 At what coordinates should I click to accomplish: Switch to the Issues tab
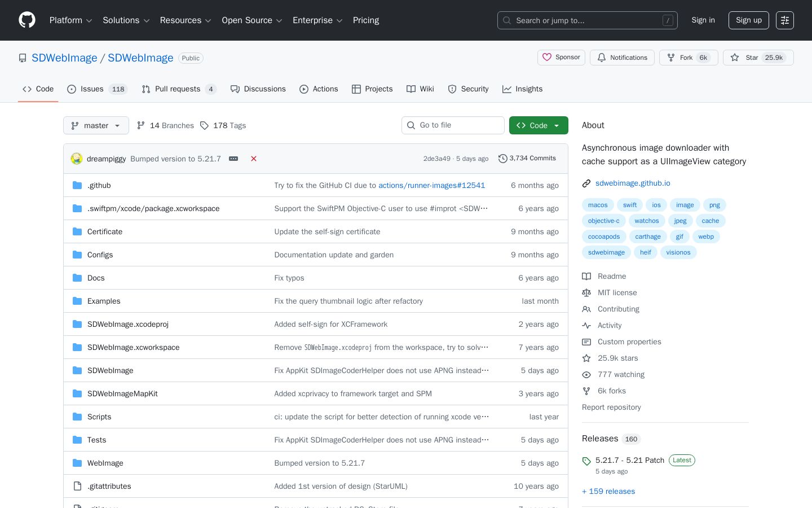click(97, 89)
